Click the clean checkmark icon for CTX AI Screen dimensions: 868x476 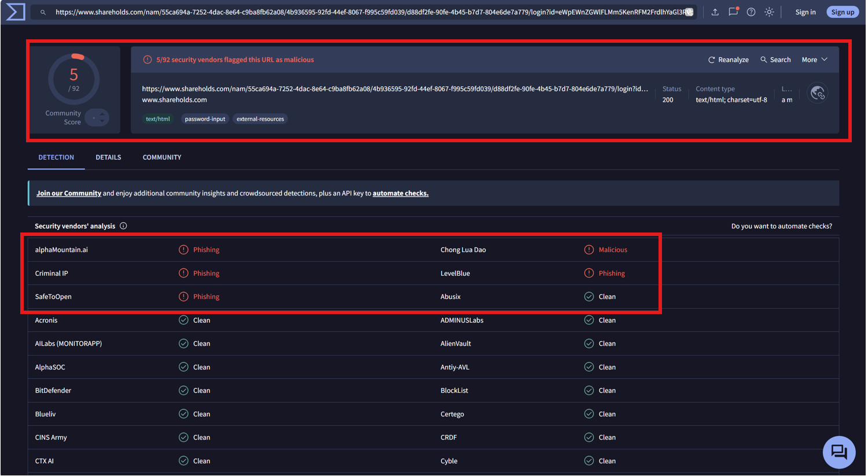(183, 461)
